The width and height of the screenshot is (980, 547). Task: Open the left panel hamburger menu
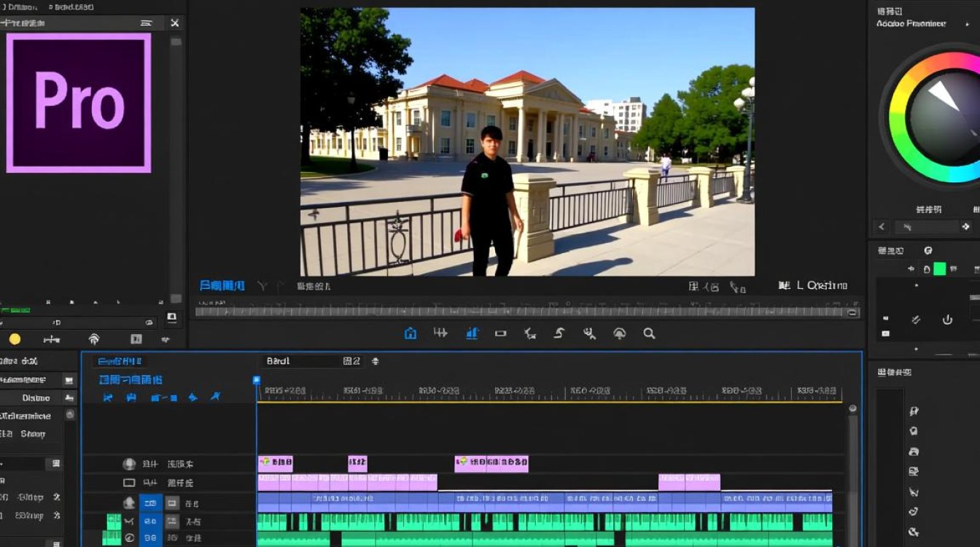[x=146, y=23]
